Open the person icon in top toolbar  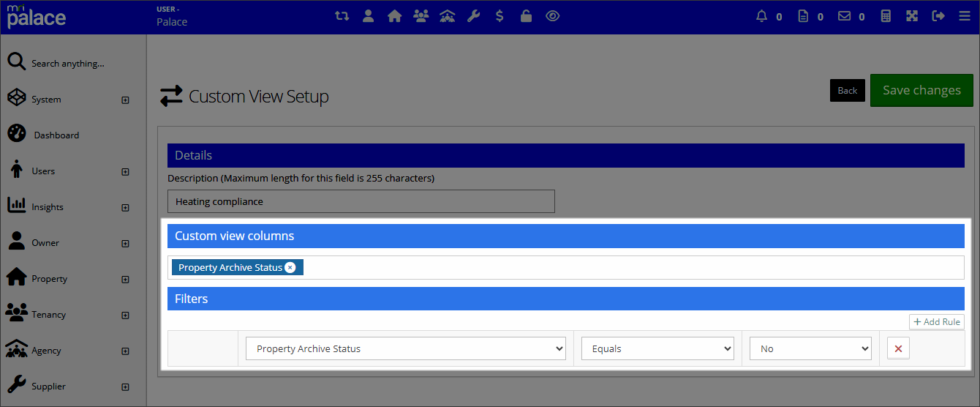coord(368,15)
